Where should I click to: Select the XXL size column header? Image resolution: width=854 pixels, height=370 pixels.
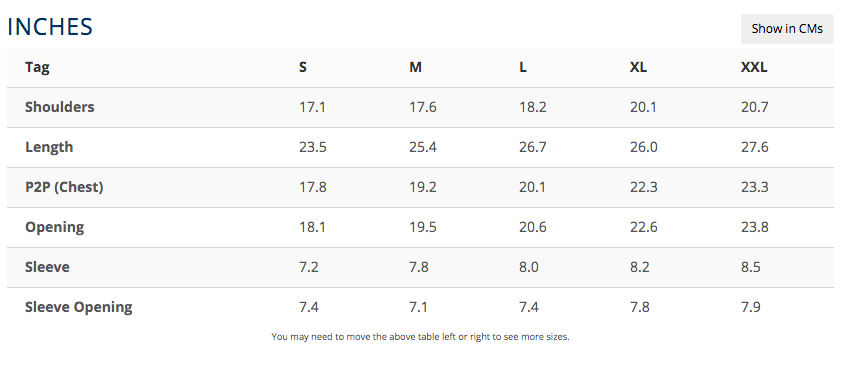[x=754, y=68]
